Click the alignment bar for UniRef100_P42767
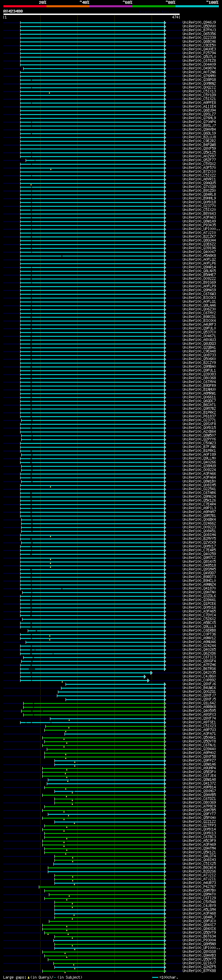Viewport: 222px width, 980px height. click(102, 887)
